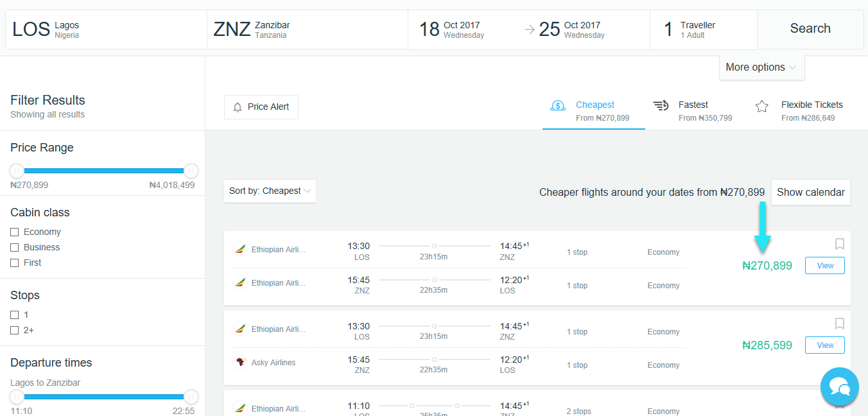The height and width of the screenshot is (416, 868).
Task: Click the Price Range maximum slider handle
Action: click(191, 171)
